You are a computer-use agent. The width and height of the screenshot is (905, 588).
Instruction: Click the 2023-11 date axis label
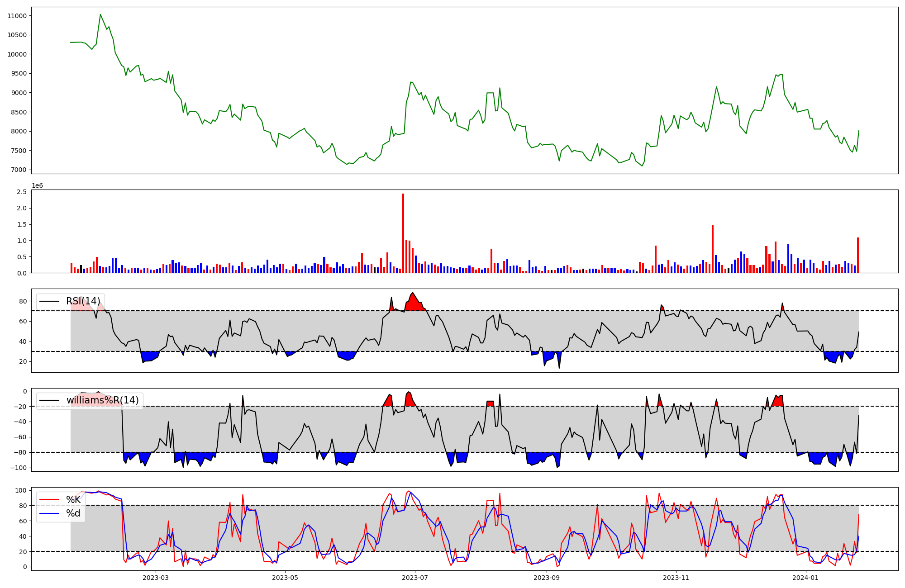point(676,578)
